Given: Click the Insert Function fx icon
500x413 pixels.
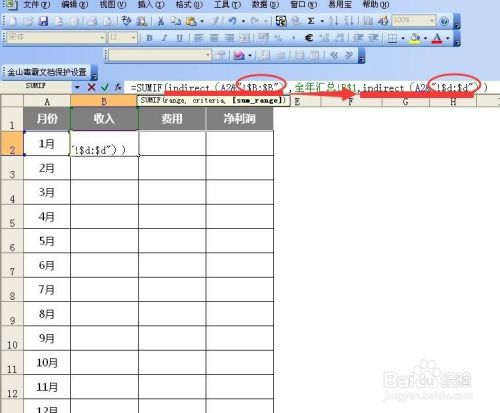Looking at the screenshot, I should [x=118, y=87].
